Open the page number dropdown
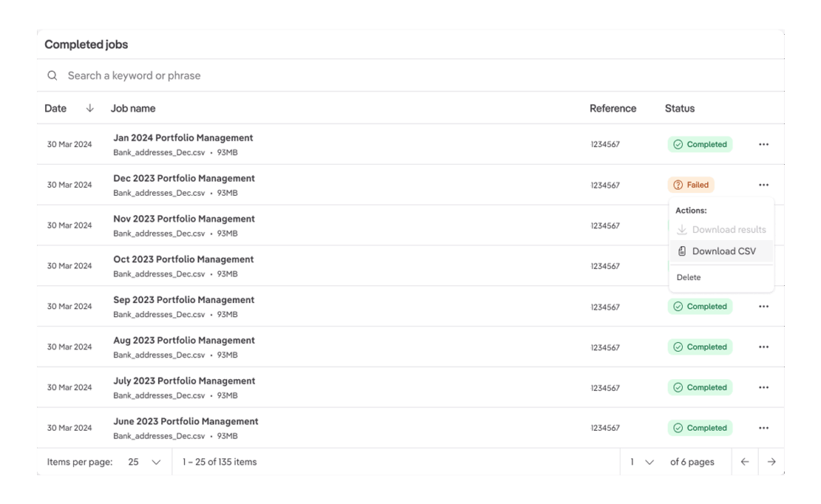821x504 pixels. pos(641,462)
